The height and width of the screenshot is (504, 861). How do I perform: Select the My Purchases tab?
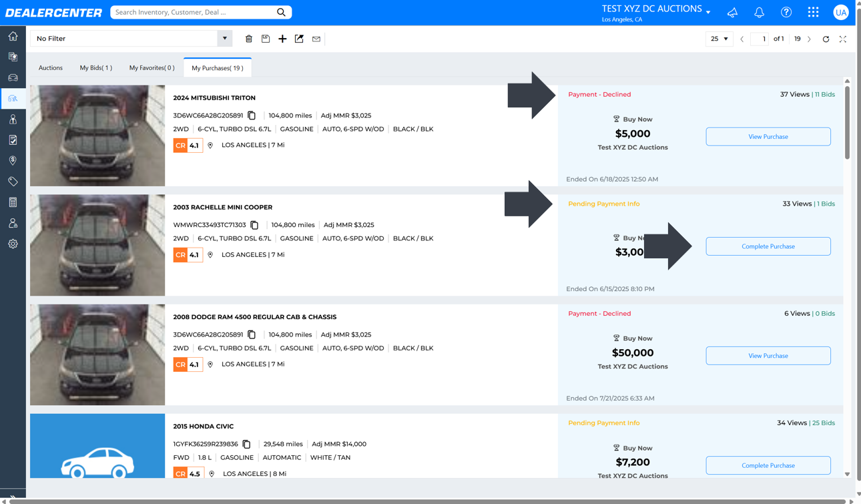click(218, 67)
